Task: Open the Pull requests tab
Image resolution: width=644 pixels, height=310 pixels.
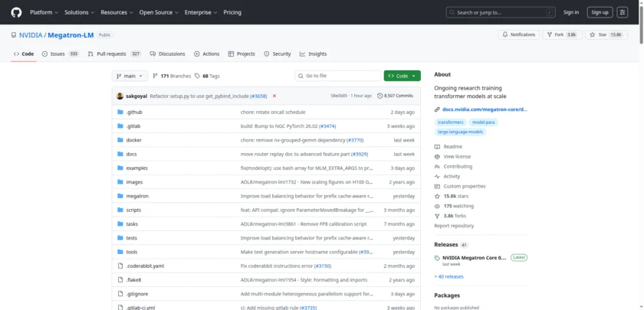Action: pyautogui.click(x=114, y=54)
